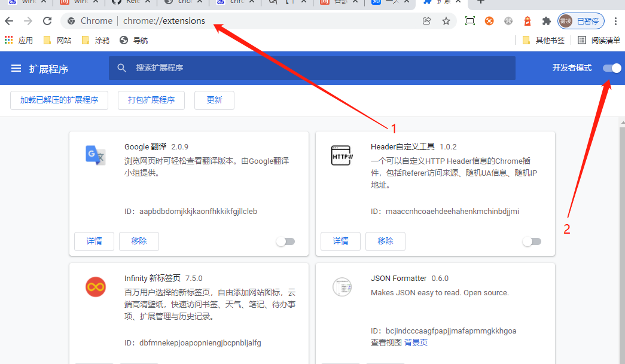Click 打包扩展程序 button
This screenshot has width=625, height=364.
coord(151,100)
